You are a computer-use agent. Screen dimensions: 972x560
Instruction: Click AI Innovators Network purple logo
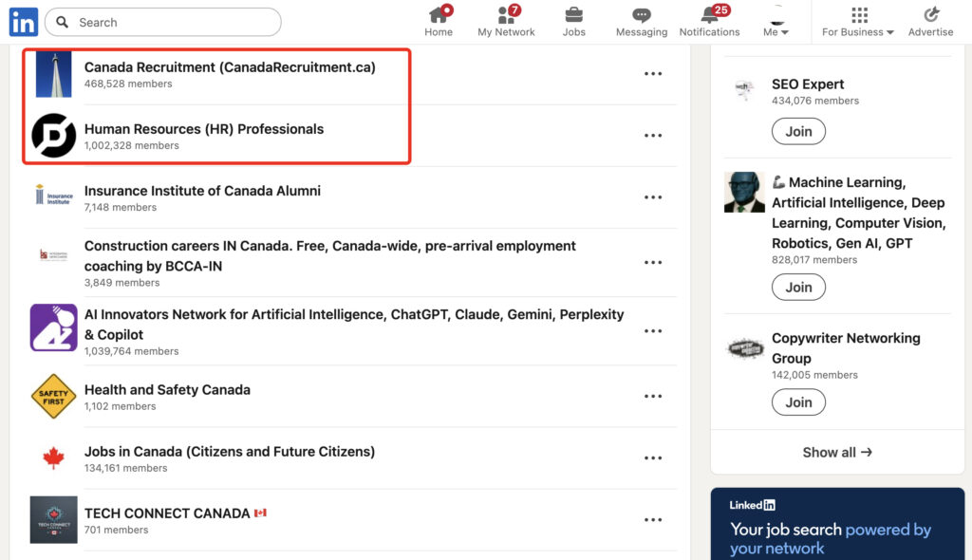pos(53,327)
